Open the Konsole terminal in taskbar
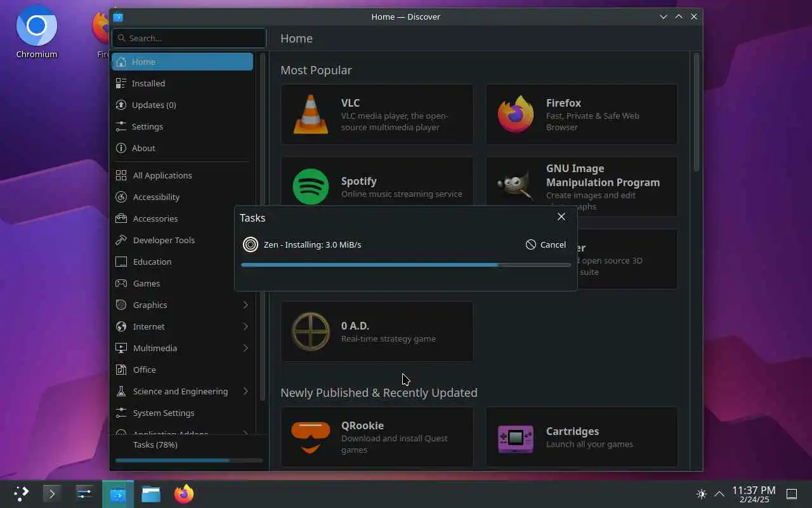This screenshot has height=508, width=812. click(x=52, y=494)
